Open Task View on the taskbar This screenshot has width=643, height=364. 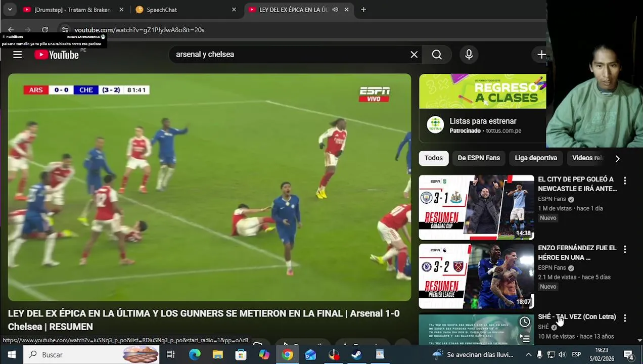(170, 355)
